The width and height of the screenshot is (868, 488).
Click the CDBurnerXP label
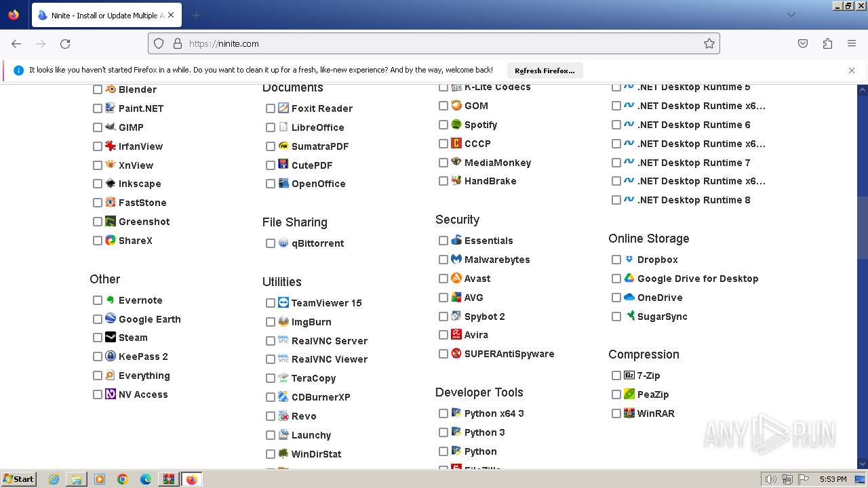point(321,397)
